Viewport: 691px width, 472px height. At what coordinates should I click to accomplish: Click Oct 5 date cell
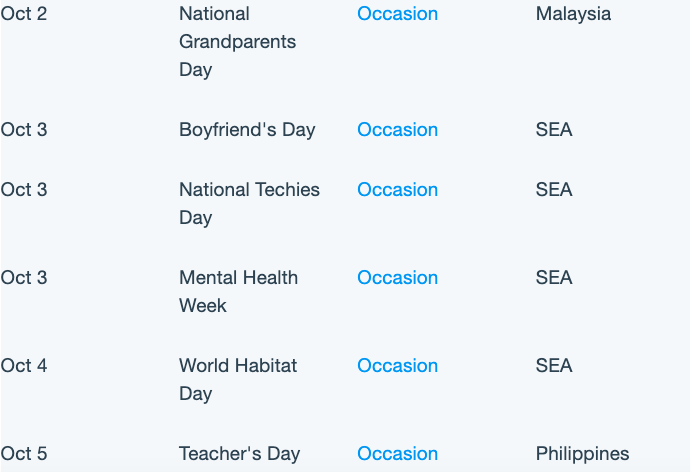[24, 453]
